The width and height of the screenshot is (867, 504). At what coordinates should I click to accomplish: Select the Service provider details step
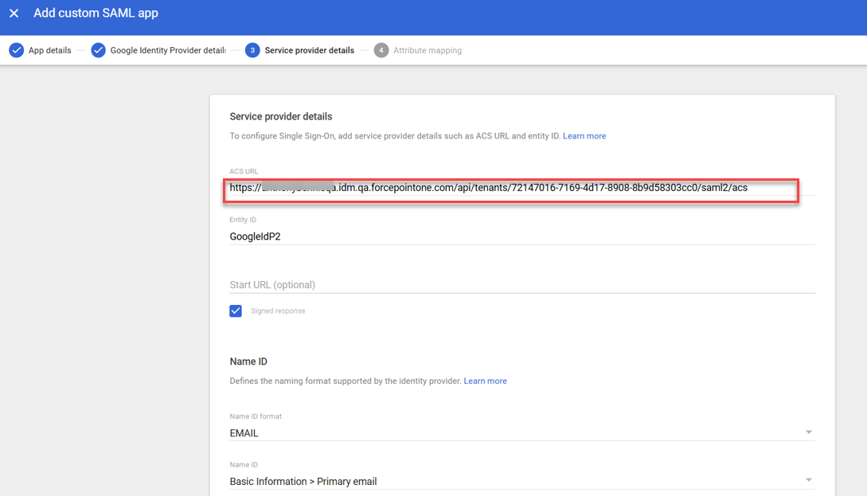coord(309,50)
